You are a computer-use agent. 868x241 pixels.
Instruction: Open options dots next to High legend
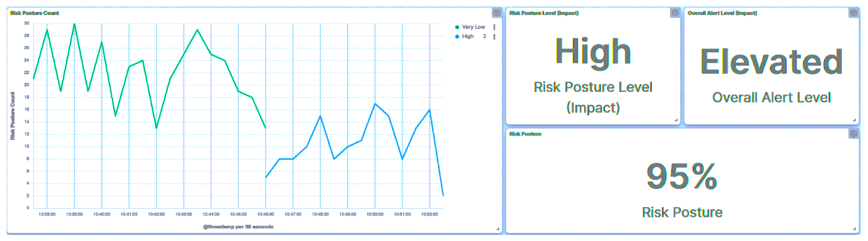494,37
